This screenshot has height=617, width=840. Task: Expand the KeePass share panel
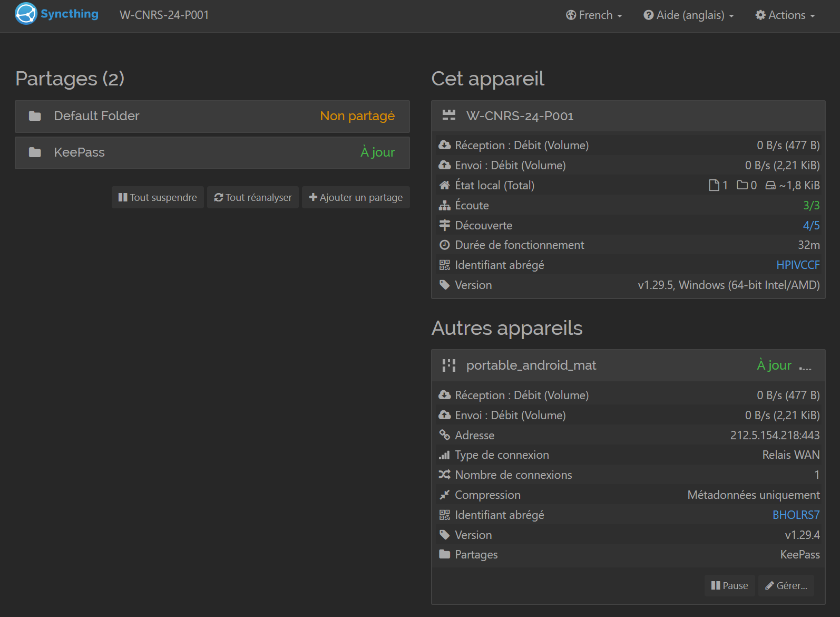[212, 153]
